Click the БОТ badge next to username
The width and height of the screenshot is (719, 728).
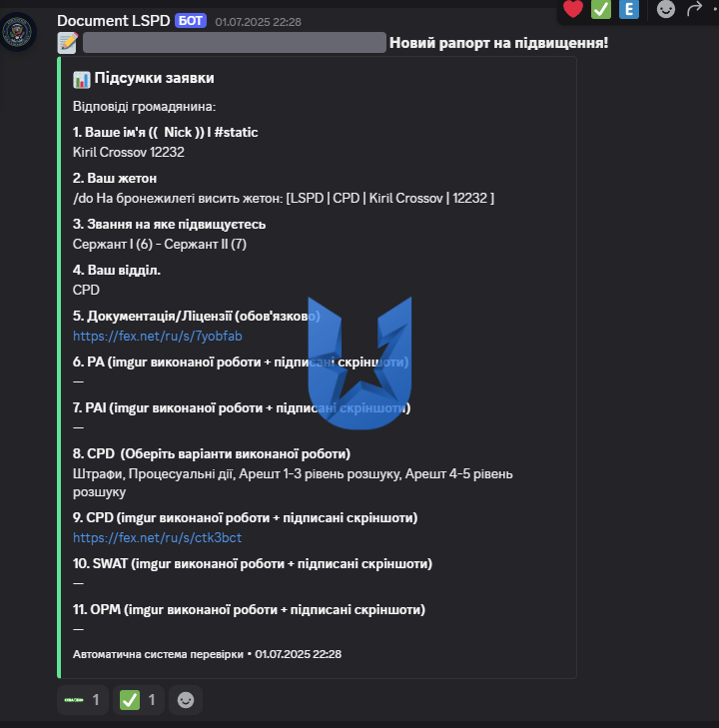[x=191, y=21]
